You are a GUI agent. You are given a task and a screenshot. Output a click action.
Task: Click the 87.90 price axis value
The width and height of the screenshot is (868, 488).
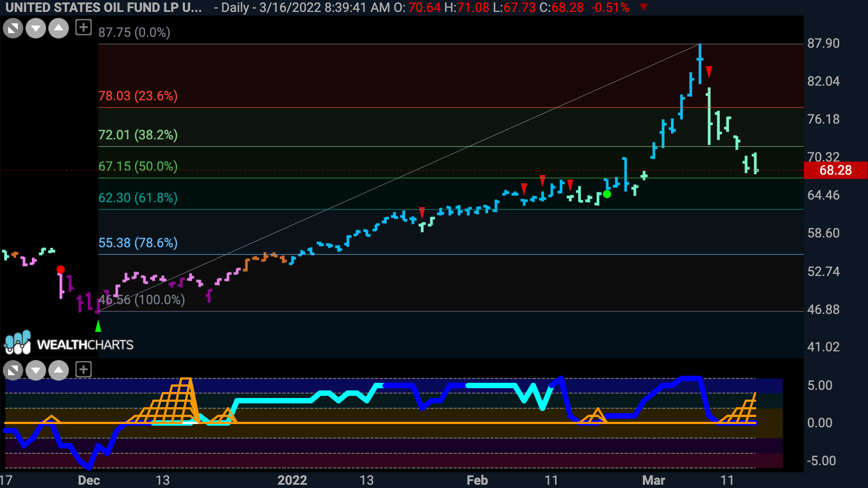click(823, 43)
